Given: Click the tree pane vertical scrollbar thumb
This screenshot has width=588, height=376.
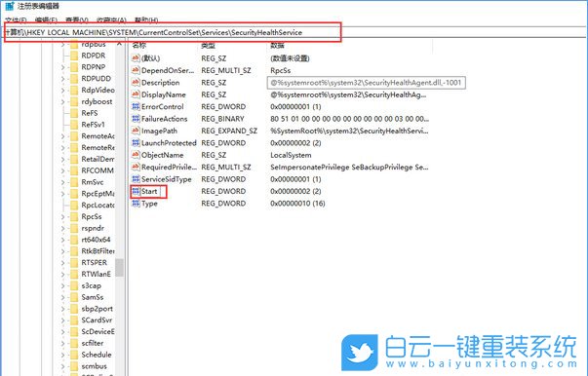Looking at the screenshot, I should tap(119, 268).
